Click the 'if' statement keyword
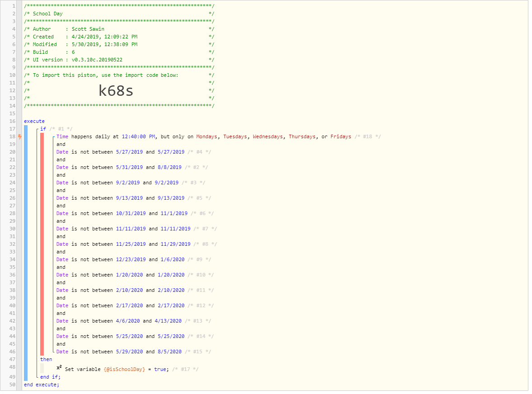532x394 pixels. point(43,129)
